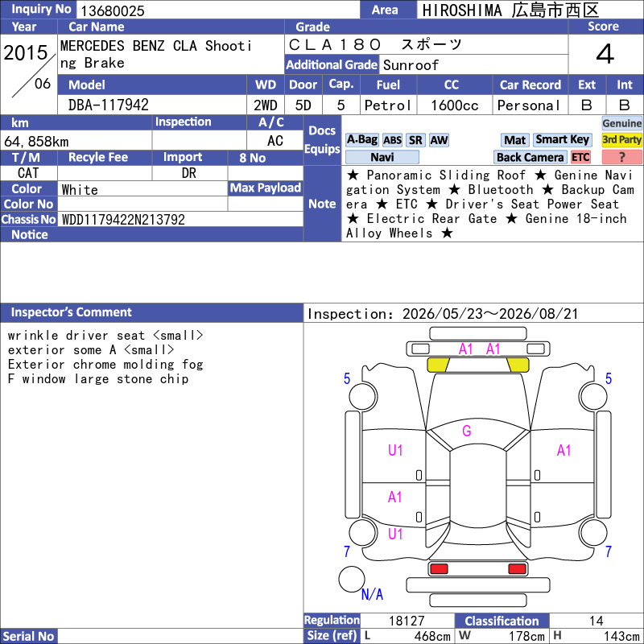Click the G mark on the windshield
The image size is (644, 644).
click(467, 431)
